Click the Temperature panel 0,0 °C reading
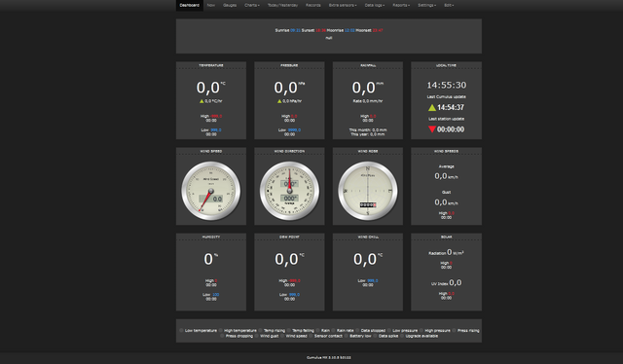 click(x=210, y=88)
